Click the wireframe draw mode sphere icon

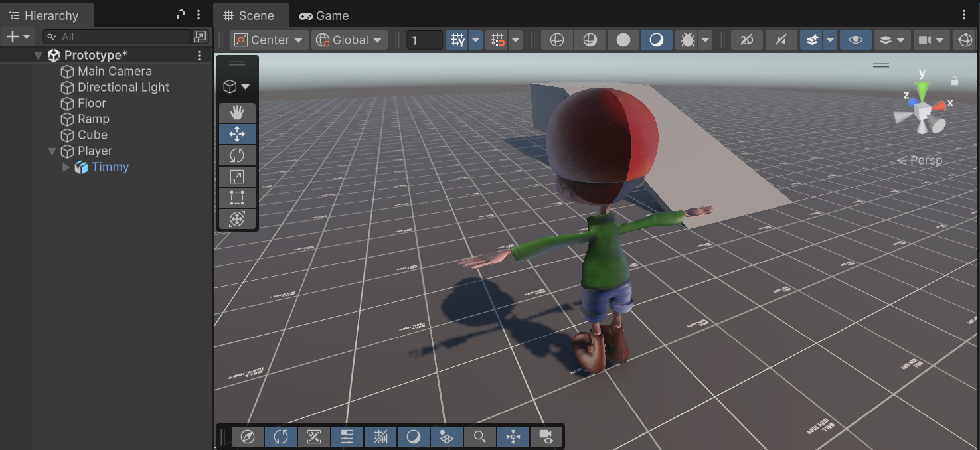click(x=557, y=40)
